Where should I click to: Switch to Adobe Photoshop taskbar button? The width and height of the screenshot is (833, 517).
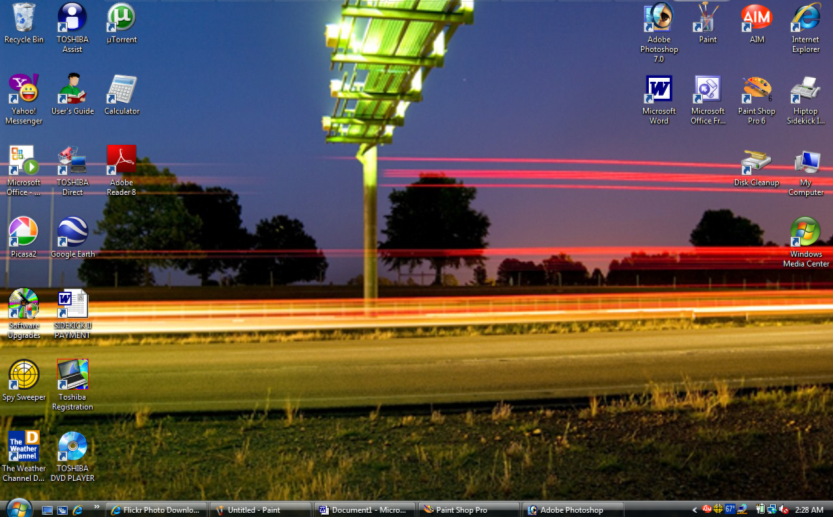pyautogui.click(x=574, y=510)
